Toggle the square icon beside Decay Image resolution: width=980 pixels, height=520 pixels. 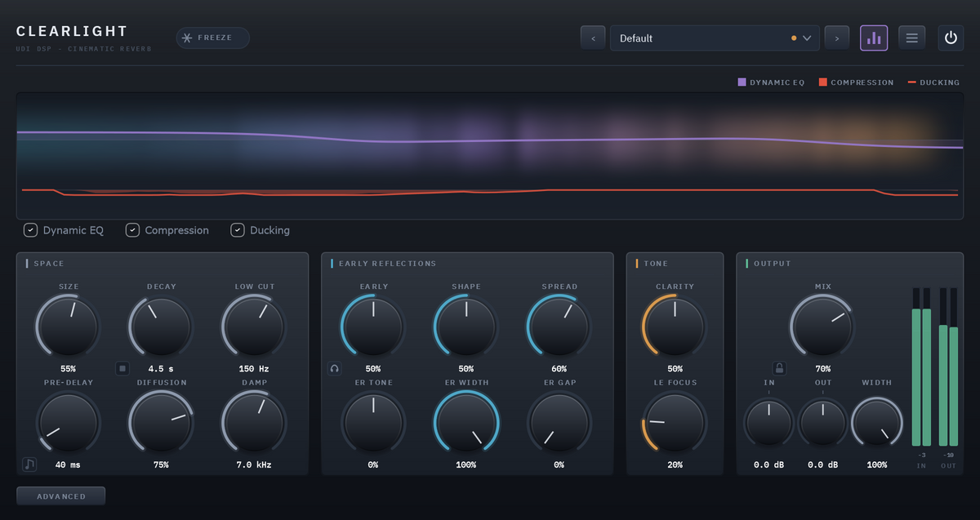point(122,369)
